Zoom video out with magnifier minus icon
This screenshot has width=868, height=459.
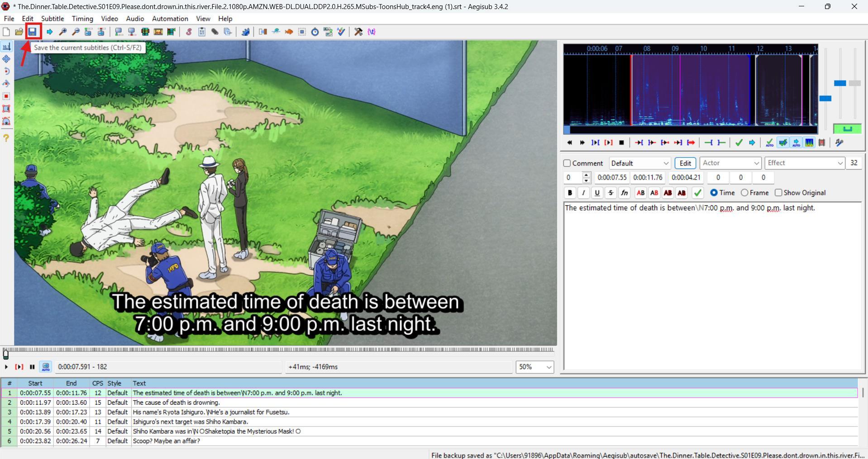pyautogui.click(x=76, y=32)
